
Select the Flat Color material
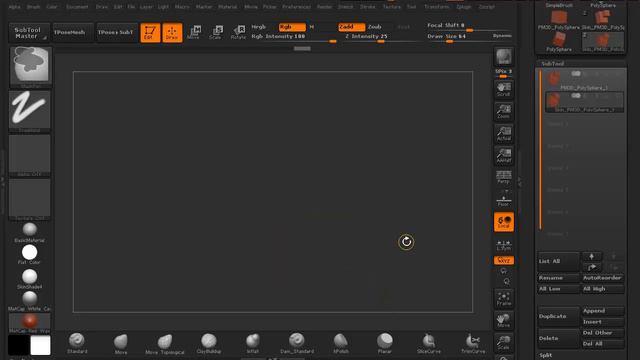29,255
